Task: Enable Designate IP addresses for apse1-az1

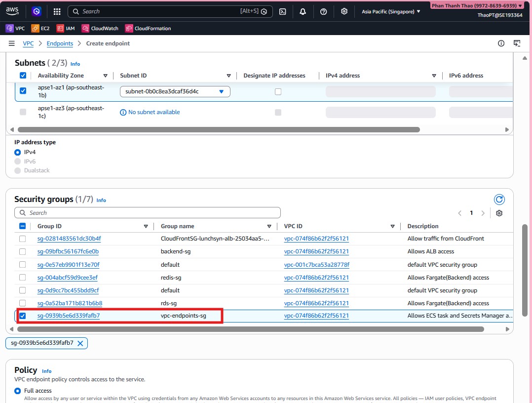Action: [x=278, y=91]
